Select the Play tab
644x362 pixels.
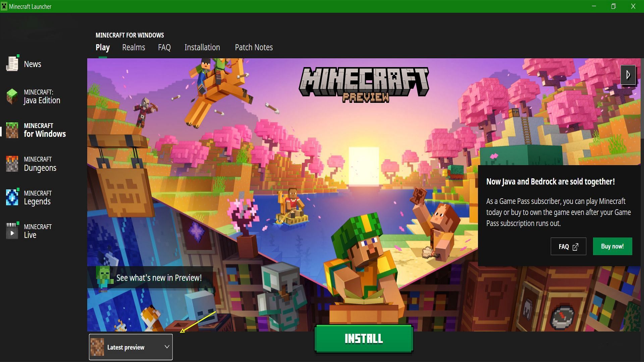click(x=103, y=47)
